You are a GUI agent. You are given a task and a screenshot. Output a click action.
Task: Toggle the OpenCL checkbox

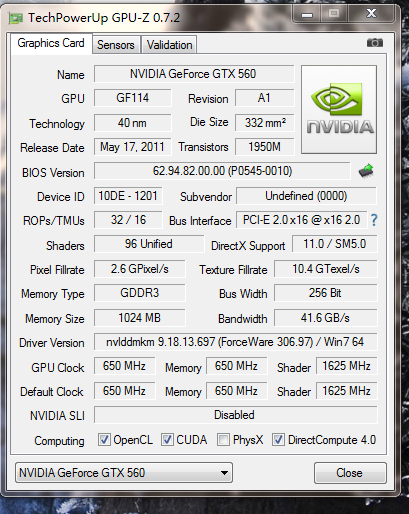coord(104,440)
